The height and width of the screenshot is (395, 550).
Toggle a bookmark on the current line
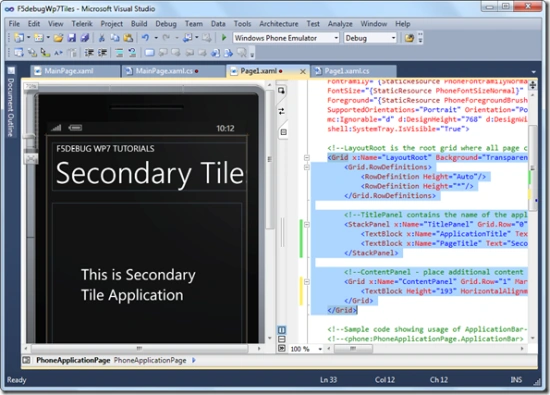[x=149, y=53]
